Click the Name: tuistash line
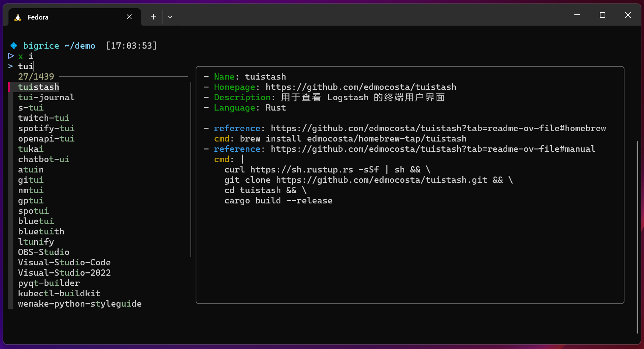This screenshot has height=349, width=644. click(x=245, y=77)
